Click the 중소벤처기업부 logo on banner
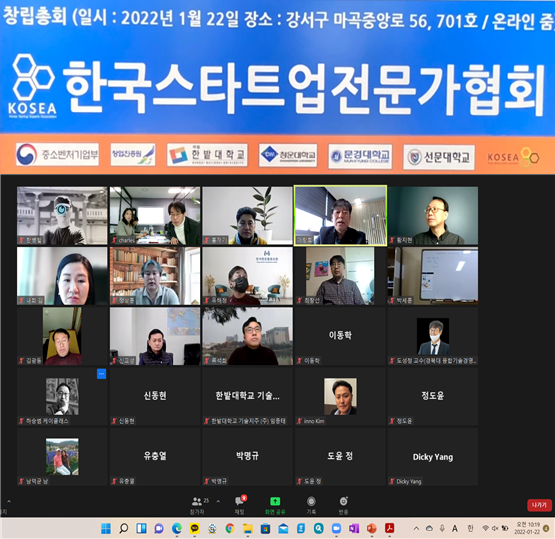Image resolution: width=555 pixels, height=539 pixels. coord(57,154)
